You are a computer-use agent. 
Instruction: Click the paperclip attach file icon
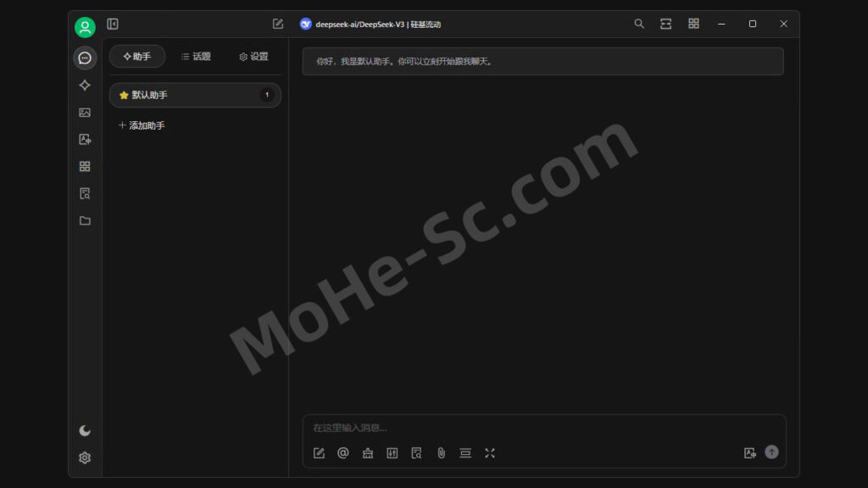click(441, 453)
